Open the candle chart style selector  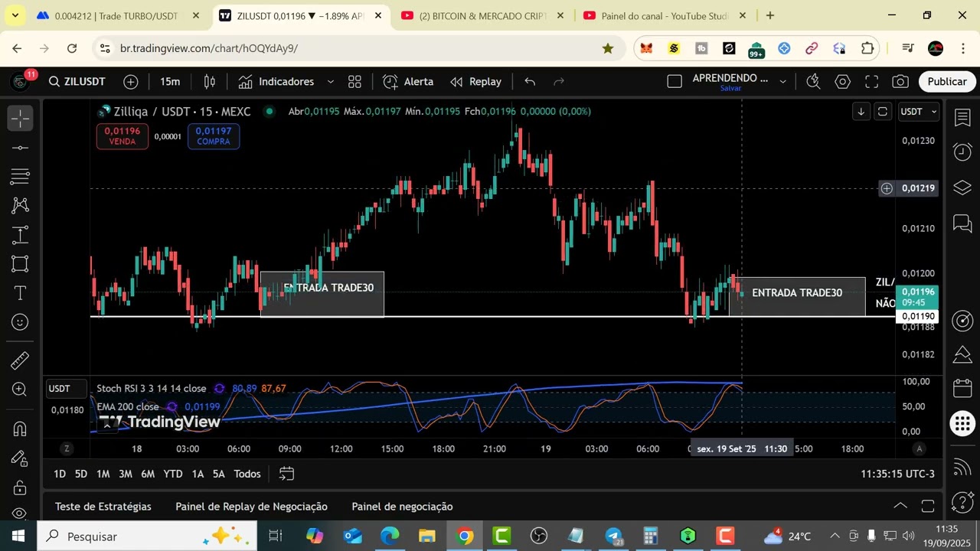210,82
